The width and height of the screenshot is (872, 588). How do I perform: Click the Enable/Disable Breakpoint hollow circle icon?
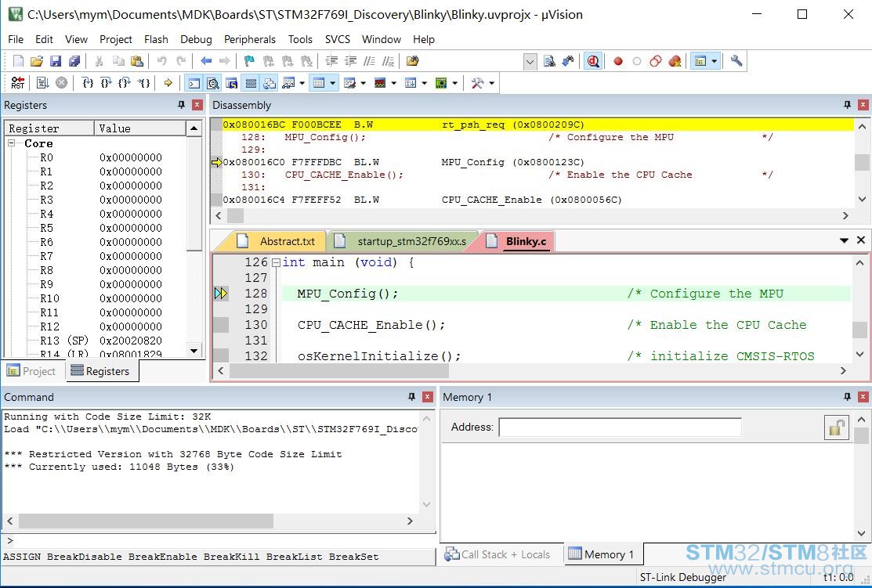click(x=637, y=61)
